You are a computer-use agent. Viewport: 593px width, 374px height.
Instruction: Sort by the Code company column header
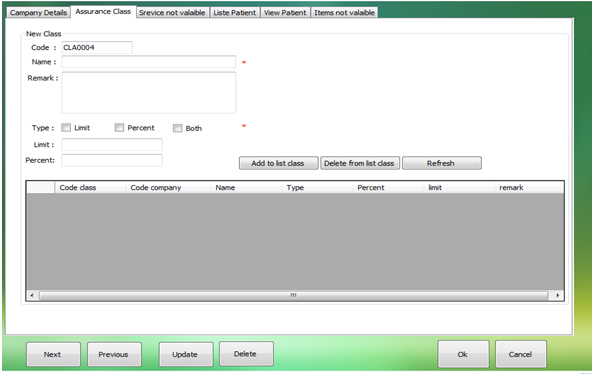pos(156,188)
